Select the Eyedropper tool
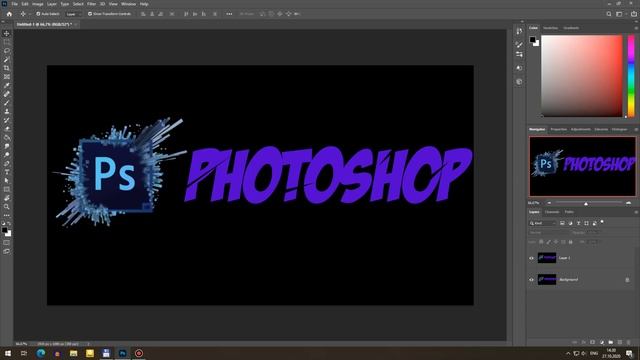The width and height of the screenshot is (640, 360). 7,85
